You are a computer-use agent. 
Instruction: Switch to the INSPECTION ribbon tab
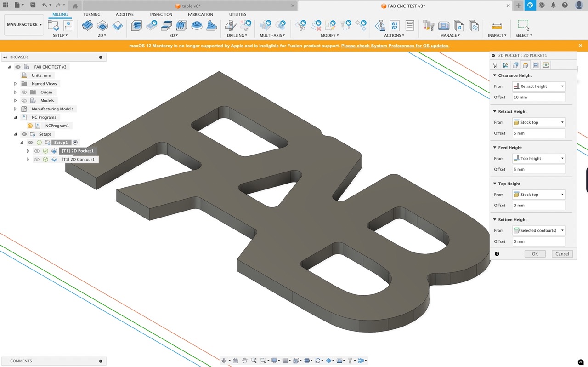[x=161, y=14]
